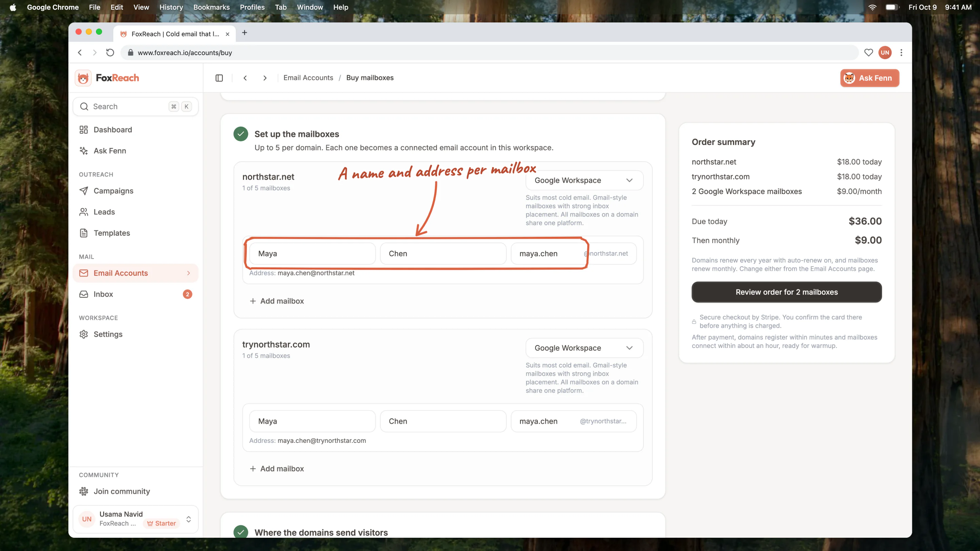Open Join community link

[x=135, y=491]
